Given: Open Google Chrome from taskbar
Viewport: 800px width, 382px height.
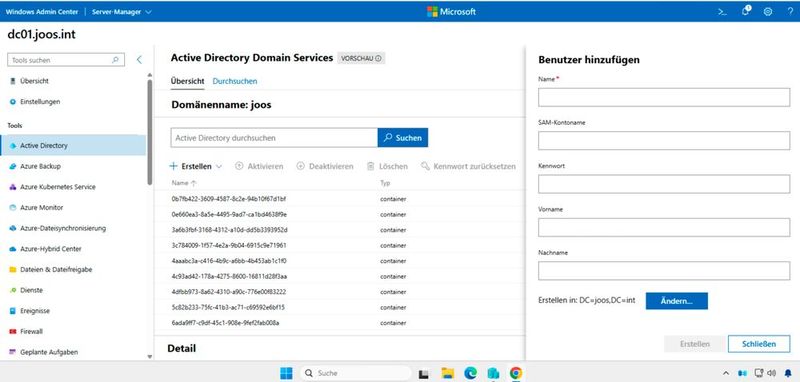Looking at the screenshot, I should [515, 373].
